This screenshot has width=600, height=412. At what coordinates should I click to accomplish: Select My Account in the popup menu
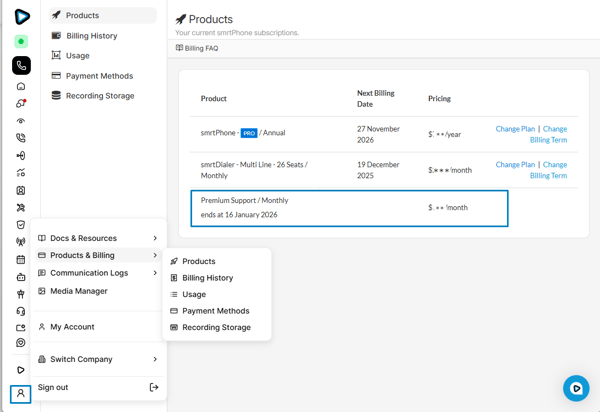[x=72, y=327]
